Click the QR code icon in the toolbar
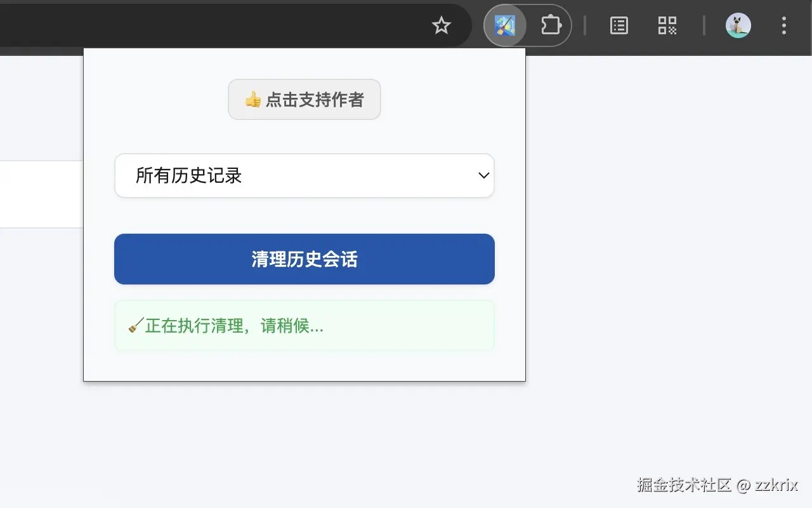The width and height of the screenshot is (812, 508). pos(667,25)
